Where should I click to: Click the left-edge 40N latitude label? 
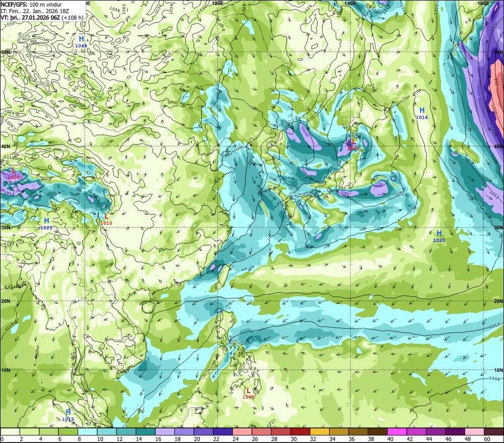pos(6,146)
